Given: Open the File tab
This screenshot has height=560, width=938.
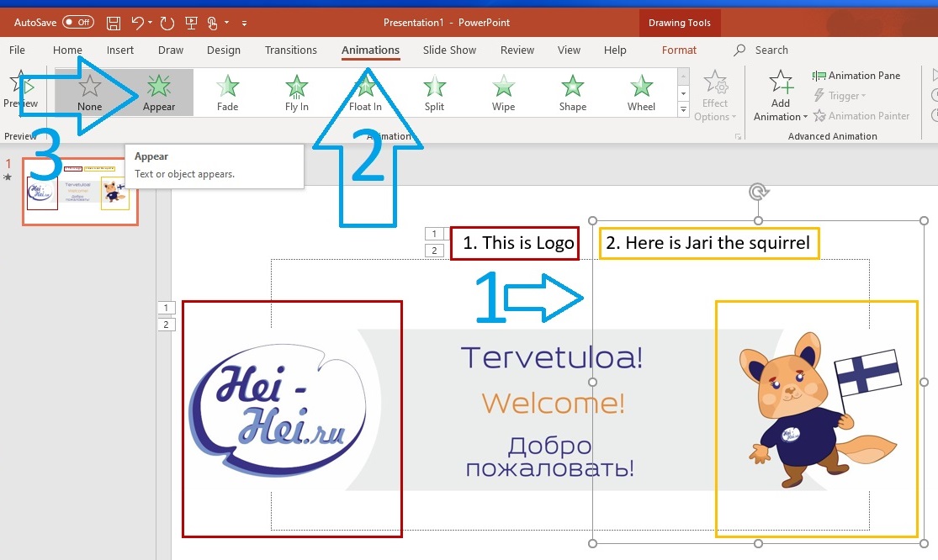Looking at the screenshot, I should tap(17, 50).
